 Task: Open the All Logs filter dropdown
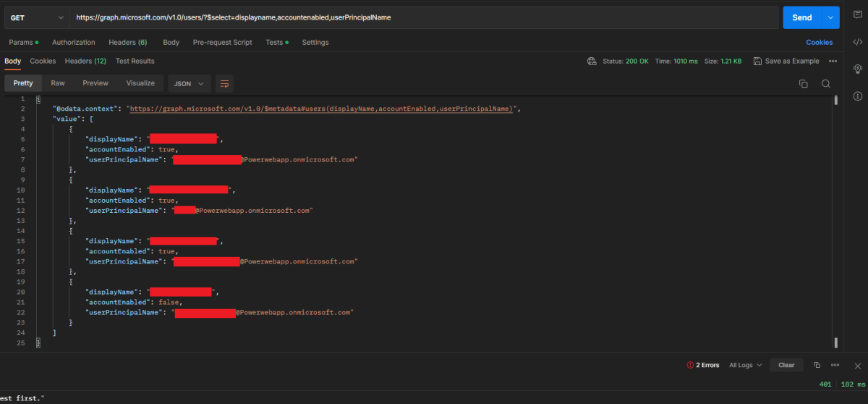point(745,365)
